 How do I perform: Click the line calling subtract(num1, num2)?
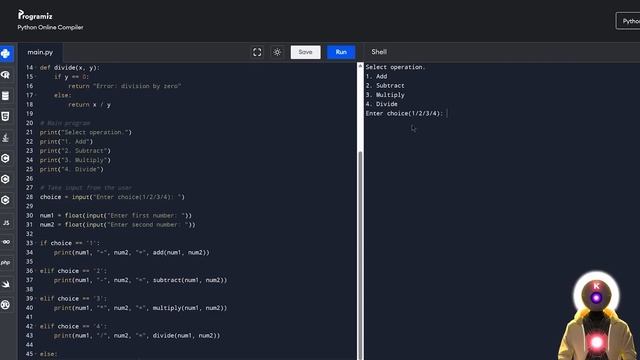coord(140,280)
